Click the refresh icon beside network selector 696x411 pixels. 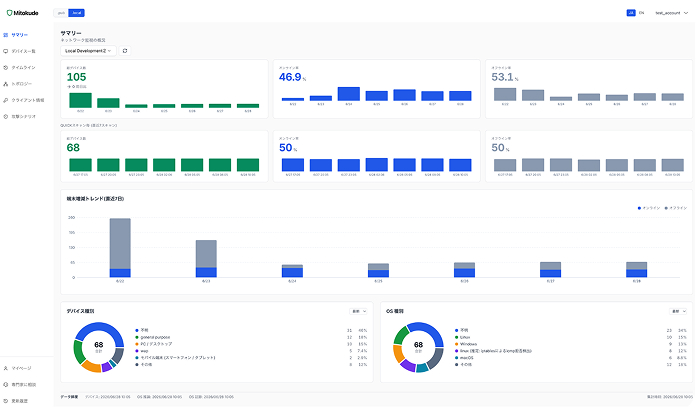(125, 51)
